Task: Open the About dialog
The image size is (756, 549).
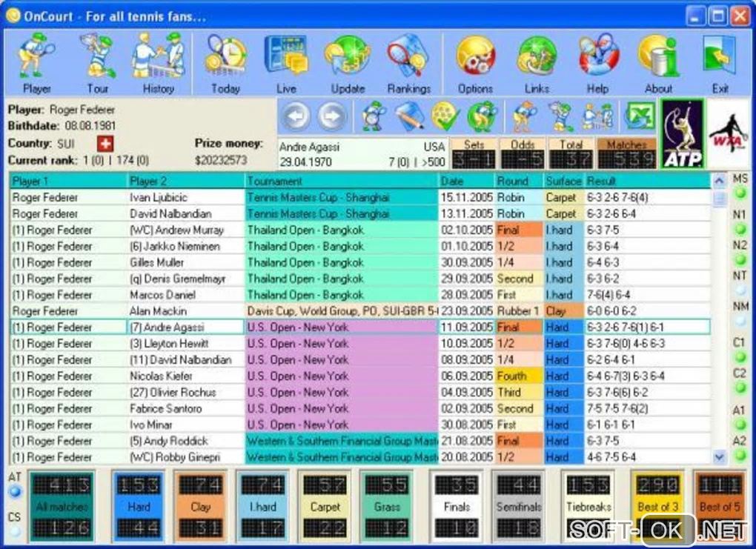Action: click(x=658, y=63)
